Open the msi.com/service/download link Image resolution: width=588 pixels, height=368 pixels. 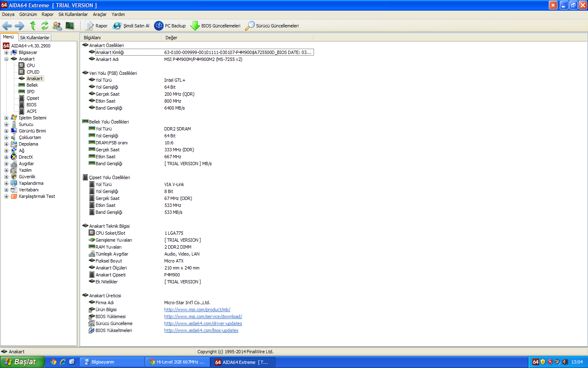click(x=203, y=316)
